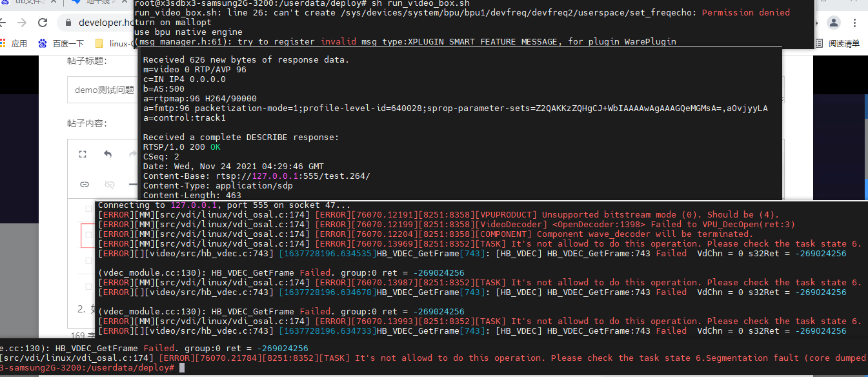The width and height of the screenshot is (868, 377).
Task: Toggle fullscreen in the post editor
Action: pos(82,154)
